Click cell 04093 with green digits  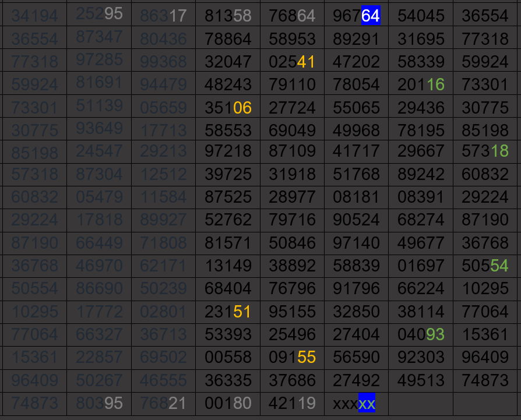tap(421, 334)
